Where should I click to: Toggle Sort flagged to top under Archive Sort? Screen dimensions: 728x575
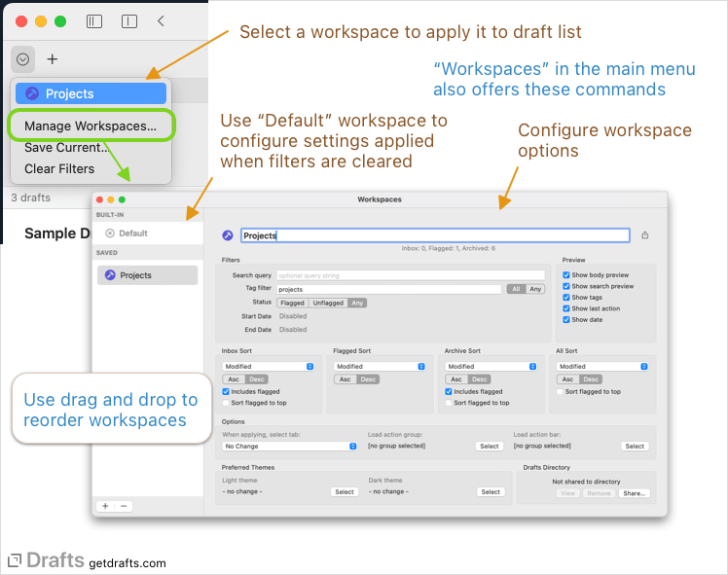449,403
